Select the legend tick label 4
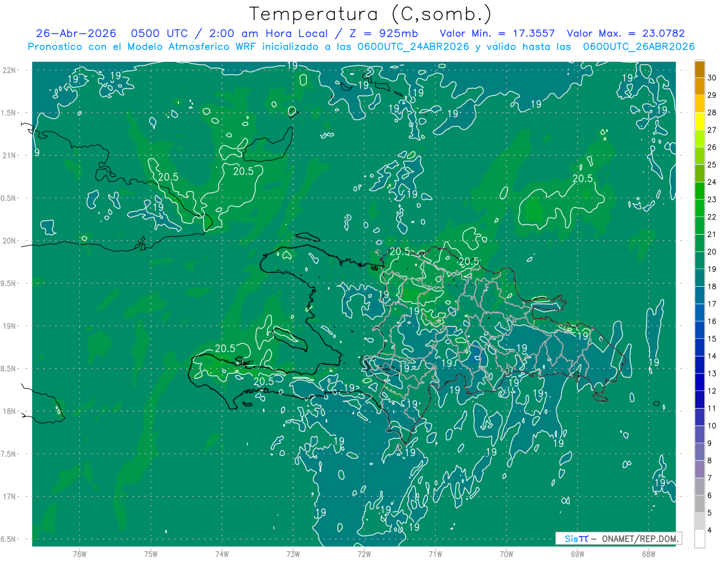The width and height of the screenshot is (728, 562). (710, 530)
